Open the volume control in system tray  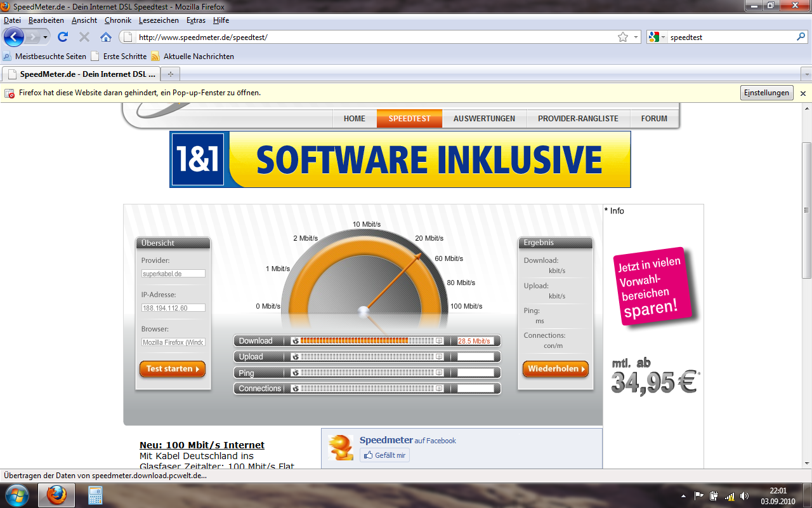coord(743,495)
